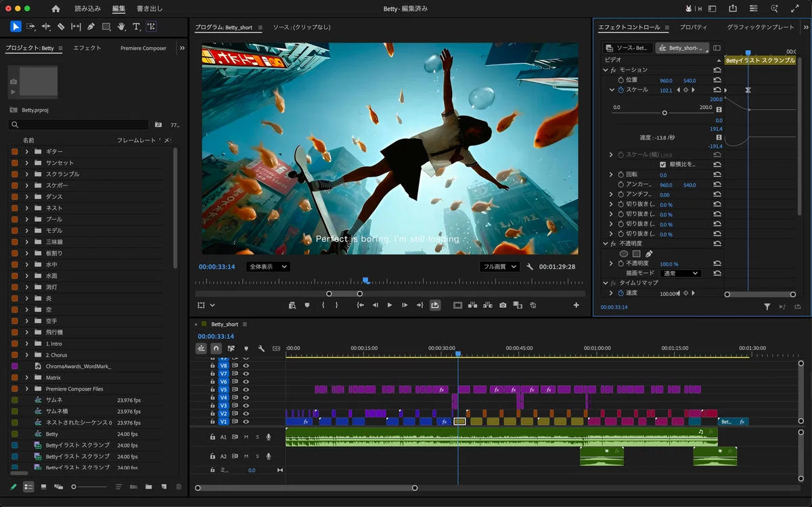Click Go to In point button

click(x=361, y=305)
